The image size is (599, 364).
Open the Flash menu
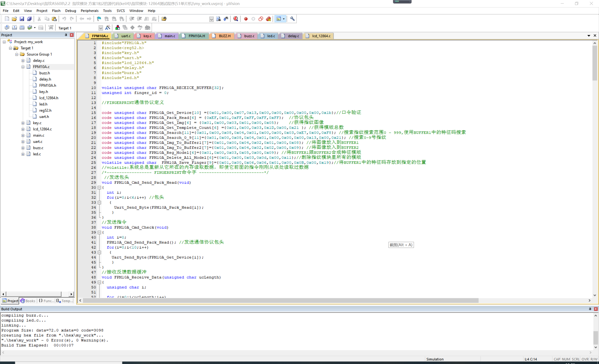pos(56,11)
